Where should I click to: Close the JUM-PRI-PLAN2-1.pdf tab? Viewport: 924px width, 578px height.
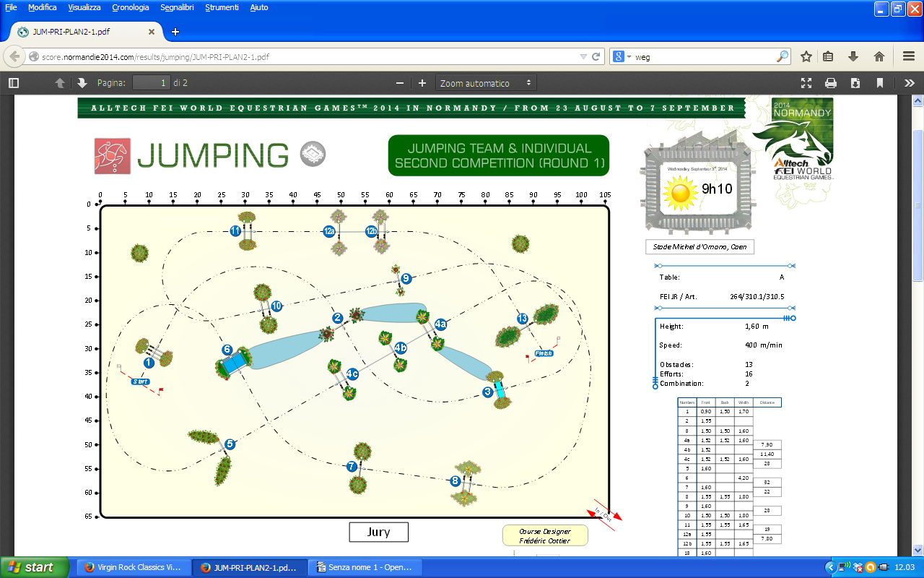[152, 32]
